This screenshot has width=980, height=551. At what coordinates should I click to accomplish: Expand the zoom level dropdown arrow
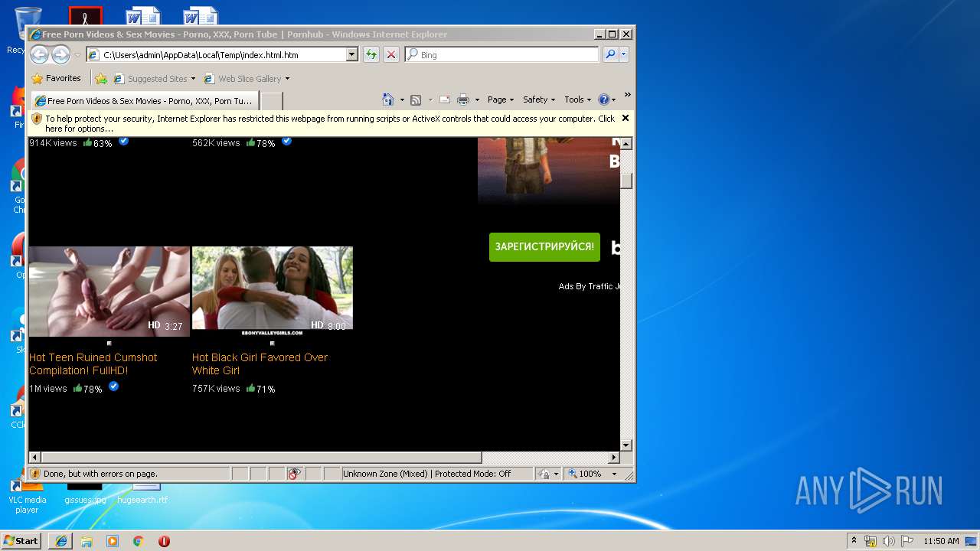point(614,474)
